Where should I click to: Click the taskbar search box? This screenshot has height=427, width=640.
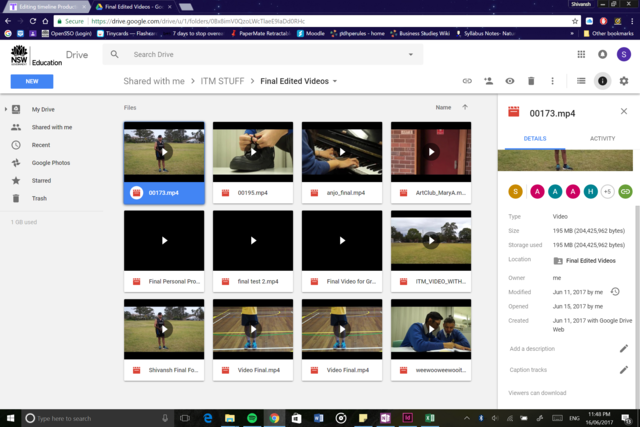pos(98,418)
